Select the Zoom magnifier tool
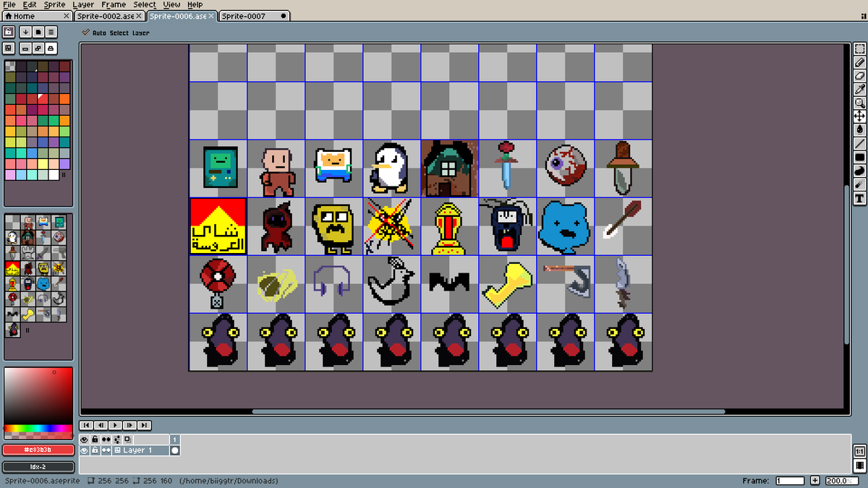This screenshot has width=868, height=488. pos(860,103)
